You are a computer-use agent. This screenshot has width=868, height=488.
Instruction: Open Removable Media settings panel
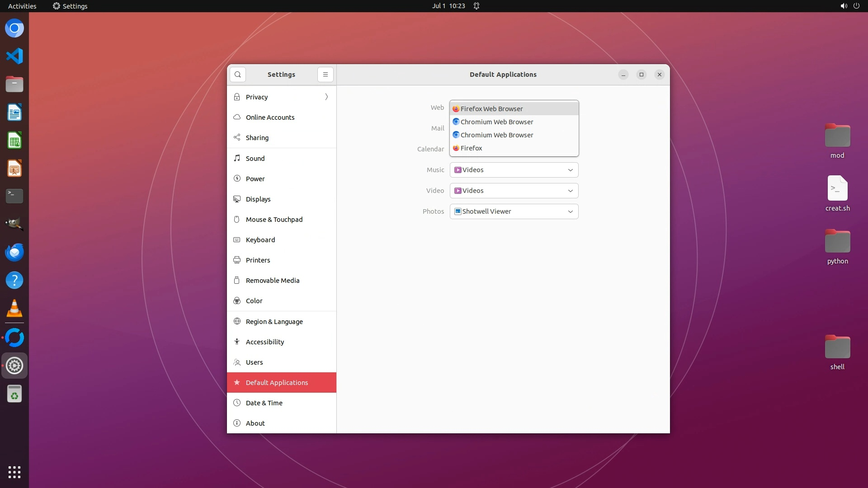click(272, 280)
